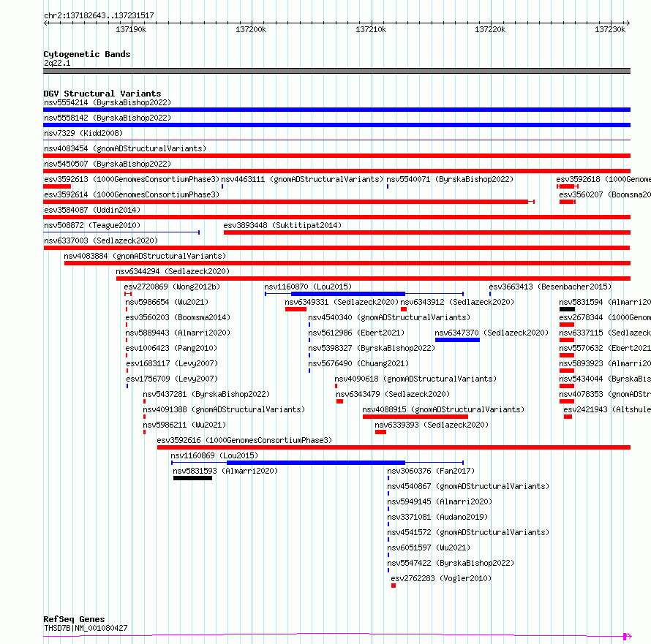
Task: Open nsv6344294 (Sedlazeck2020) variant
Action: (x=173, y=271)
